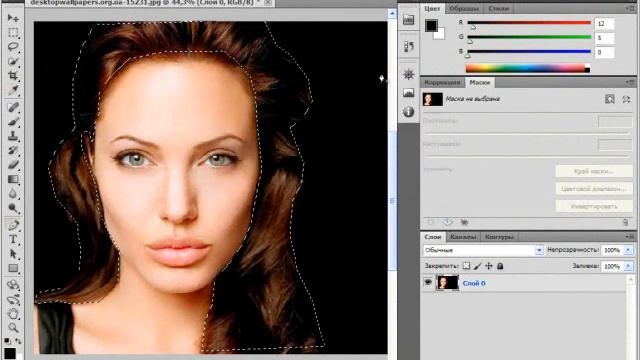Viewport: 640px width, 360px height.
Task: Select the Eraser tool
Action: (x=13, y=165)
